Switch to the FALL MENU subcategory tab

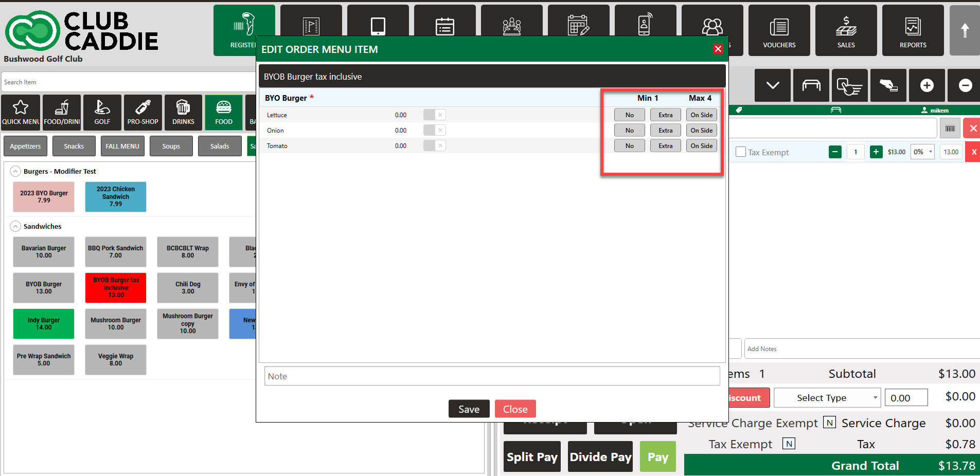[x=122, y=147]
